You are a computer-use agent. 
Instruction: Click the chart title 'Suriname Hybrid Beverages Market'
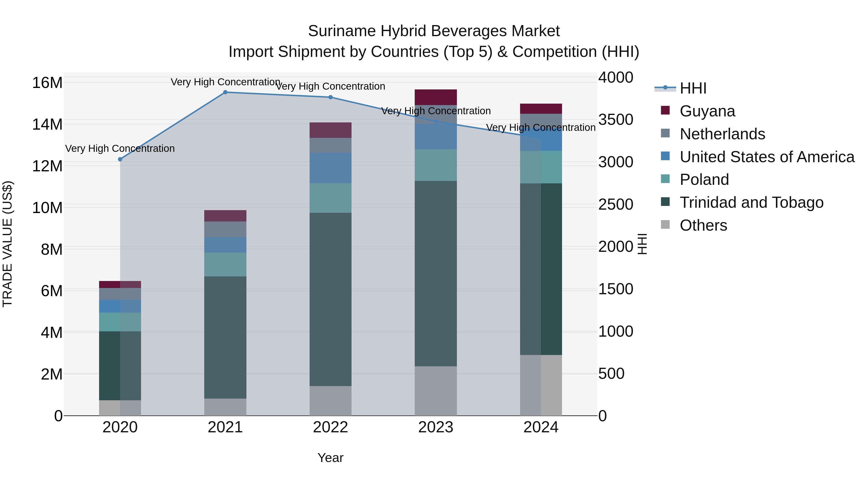pyautogui.click(x=434, y=31)
